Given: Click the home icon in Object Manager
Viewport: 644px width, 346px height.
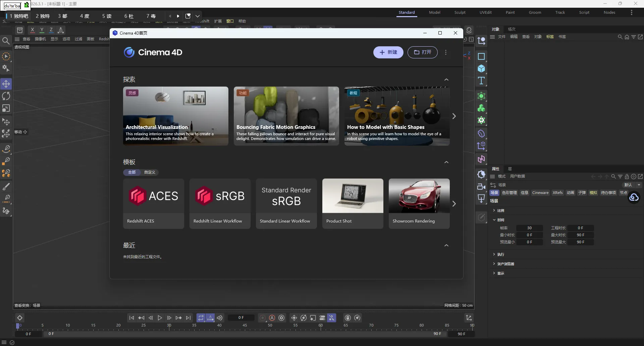Looking at the screenshot, I should click(627, 37).
